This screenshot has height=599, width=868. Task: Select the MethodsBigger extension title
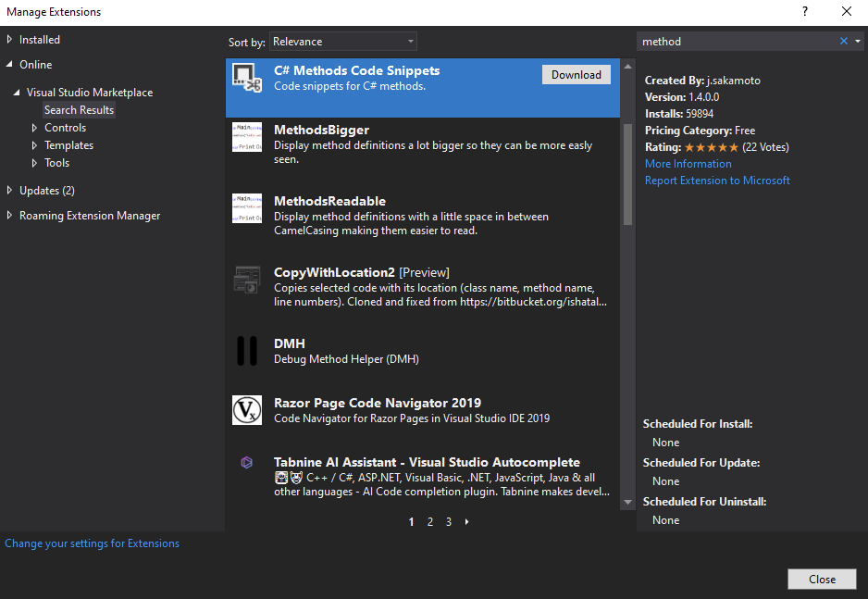click(322, 131)
